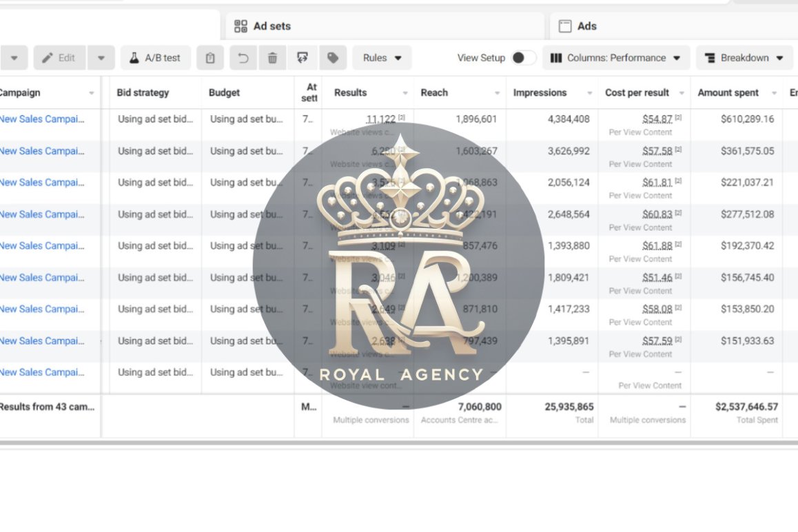Open the Rules dropdown
This screenshot has width=798, height=532.
tap(382, 58)
